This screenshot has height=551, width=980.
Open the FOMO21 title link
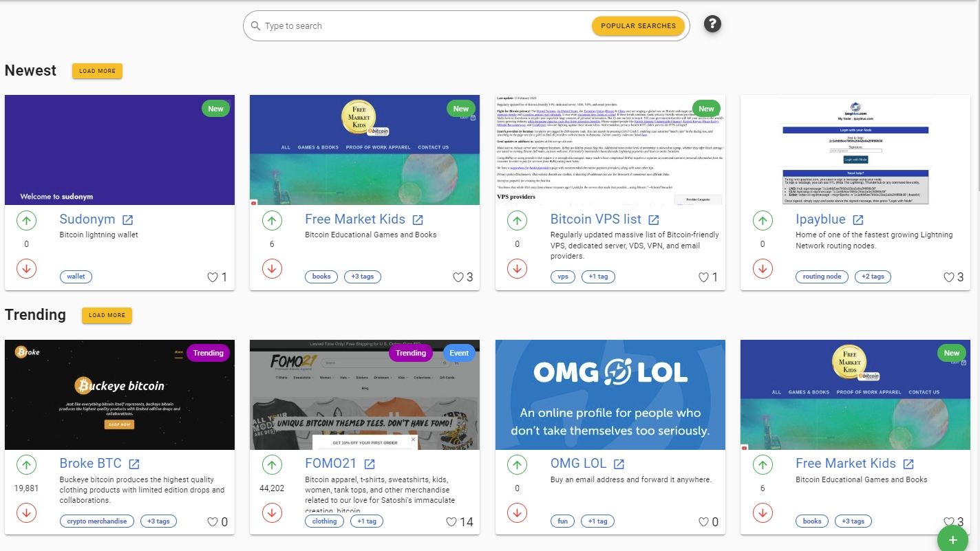tap(331, 464)
